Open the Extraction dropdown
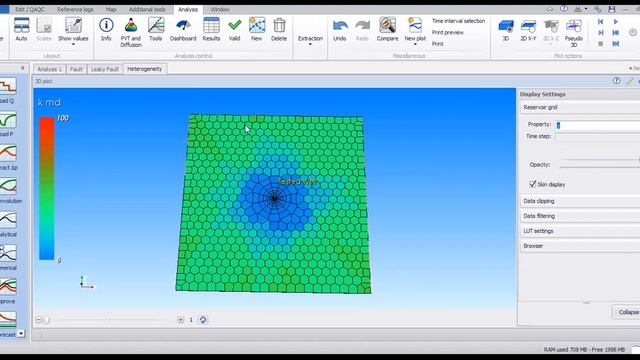The width and height of the screenshot is (640, 360). point(310,40)
